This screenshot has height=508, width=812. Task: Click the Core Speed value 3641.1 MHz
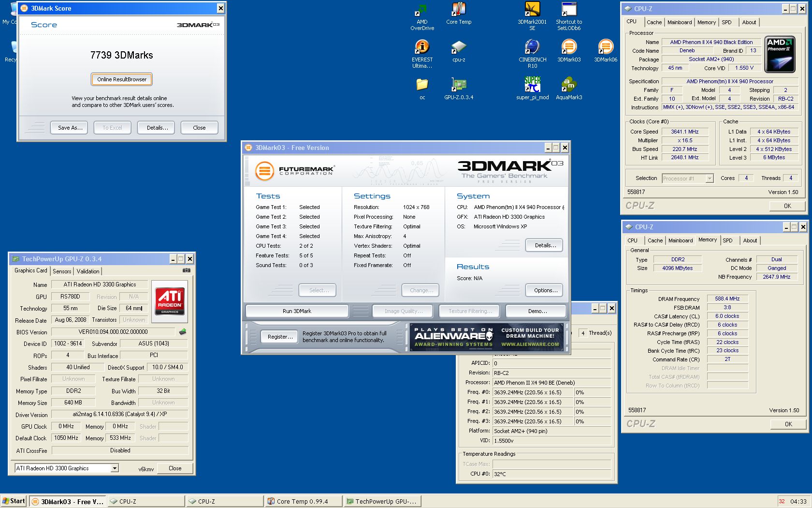(x=685, y=132)
